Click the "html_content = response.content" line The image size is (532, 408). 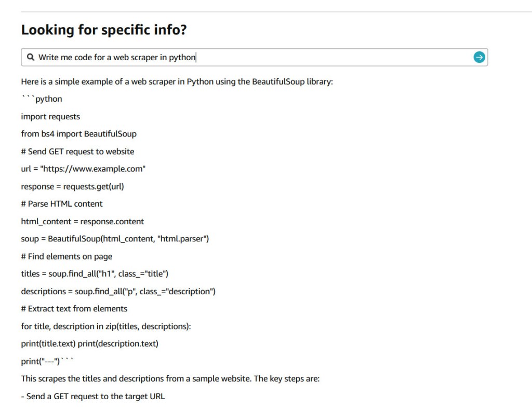point(82,221)
